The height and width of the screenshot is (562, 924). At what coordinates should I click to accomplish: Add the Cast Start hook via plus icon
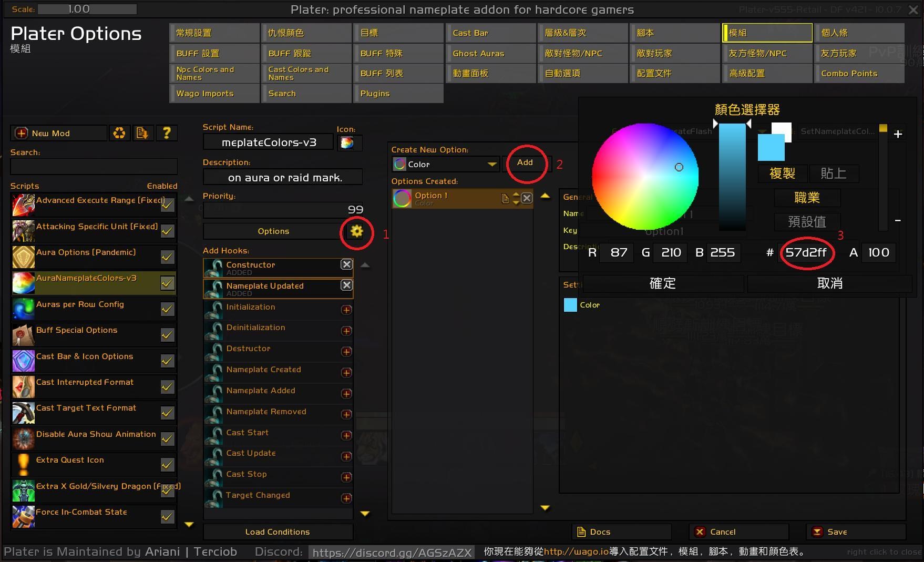tap(346, 435)
